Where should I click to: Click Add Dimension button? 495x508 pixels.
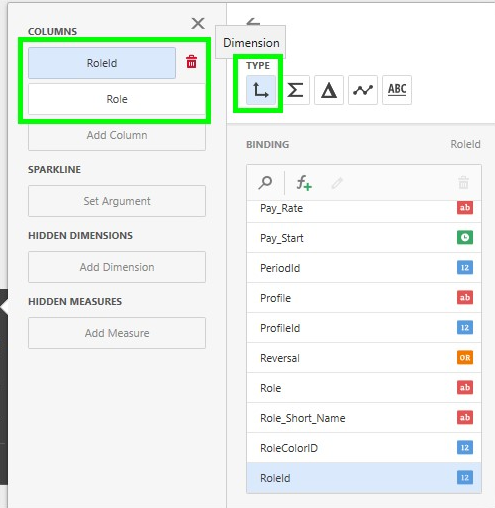coord(117,267)
